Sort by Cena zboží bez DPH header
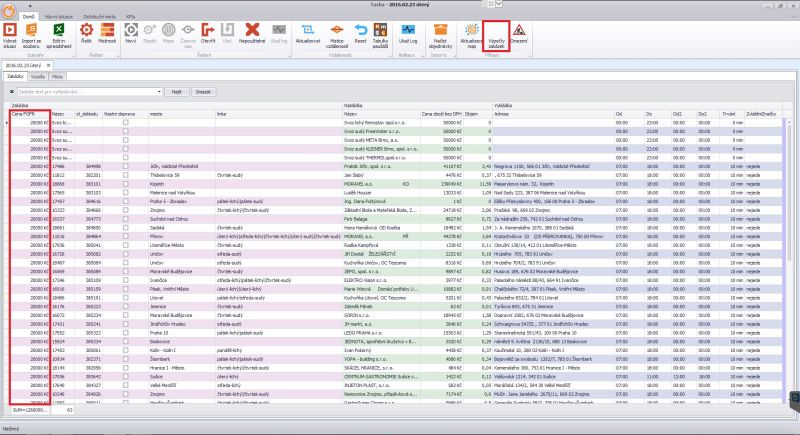Screen dimensions: 800x435 click(x=442, y=114)
